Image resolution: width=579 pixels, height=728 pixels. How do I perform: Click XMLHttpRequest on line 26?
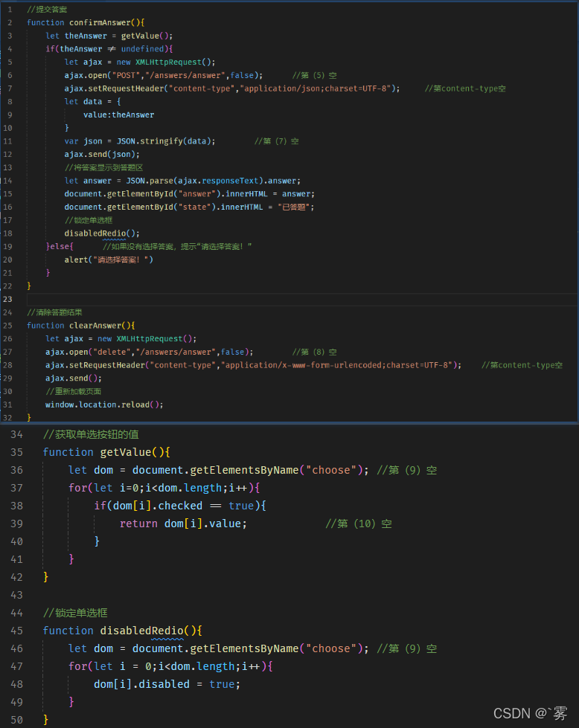[x=150, y=338]
